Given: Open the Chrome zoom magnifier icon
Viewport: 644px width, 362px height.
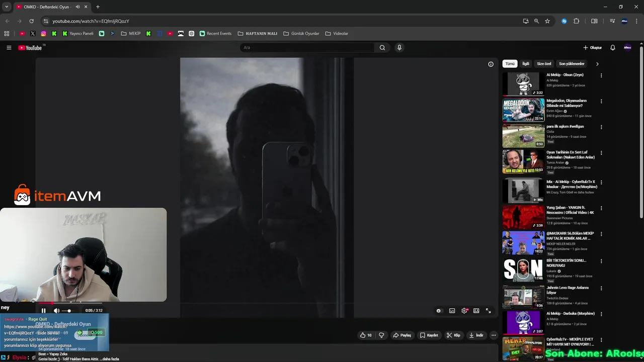Looking at the screenshot, I should pos(536,21).
